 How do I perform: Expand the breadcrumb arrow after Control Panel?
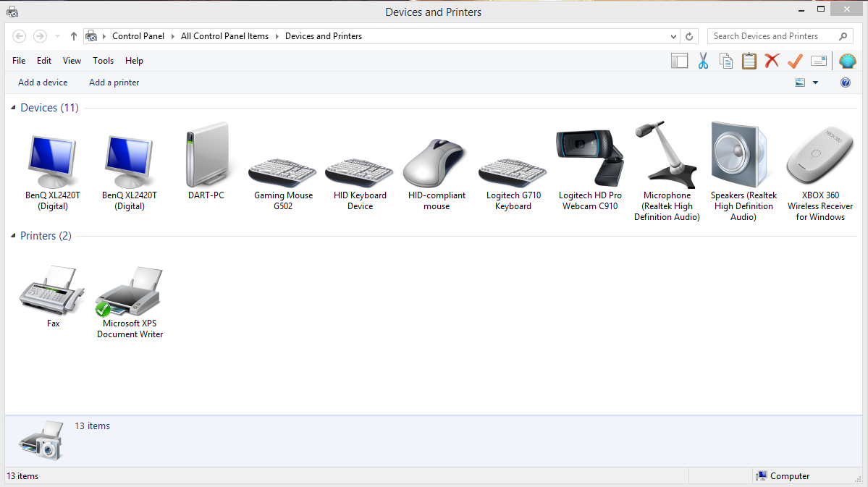pyautogui.click(x=173, y=36)
